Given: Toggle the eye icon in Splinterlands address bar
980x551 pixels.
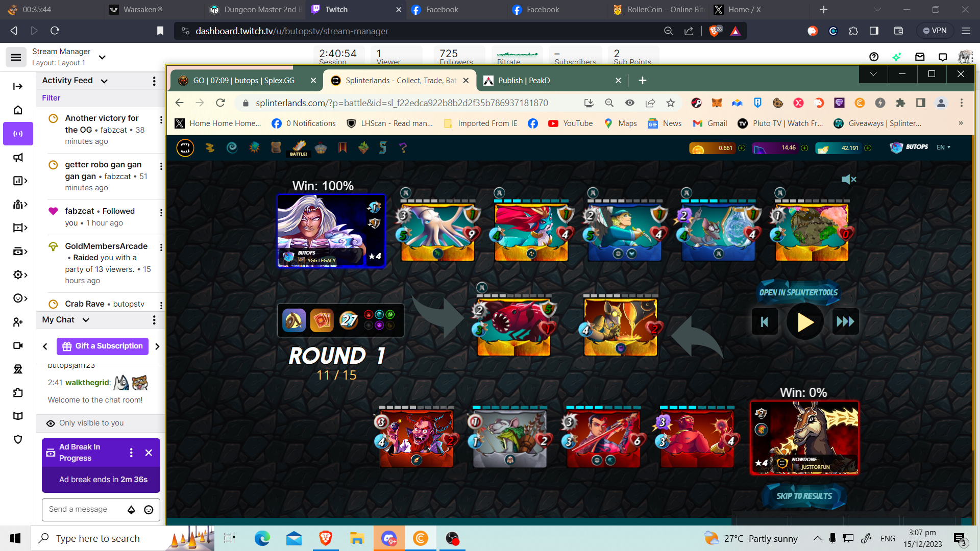Looking at the screenshot, I should pos(630,103).
